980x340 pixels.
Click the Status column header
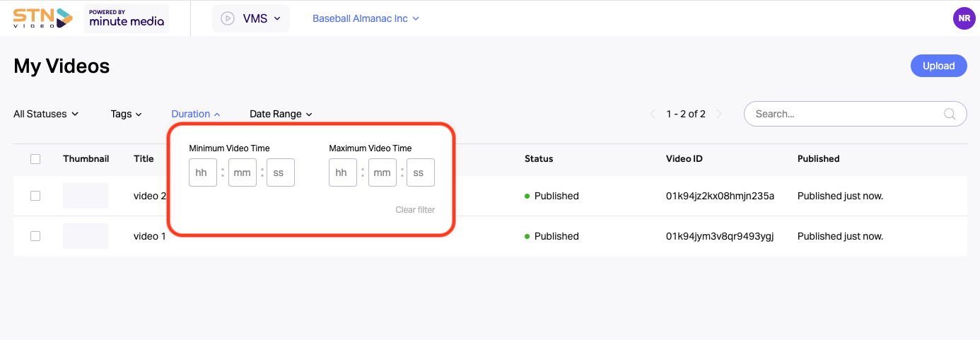[539, 159]
